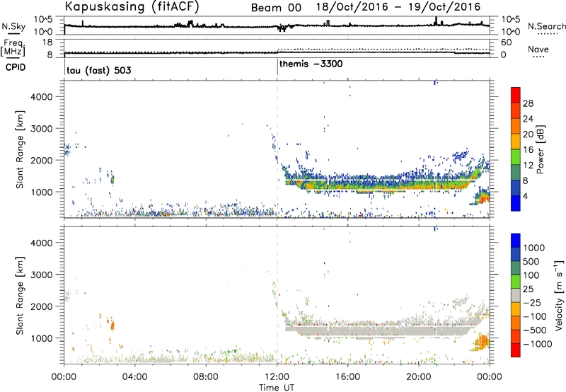Click the '28' value on the Power scale
566x392 pixels.
(x=528, y=103)
